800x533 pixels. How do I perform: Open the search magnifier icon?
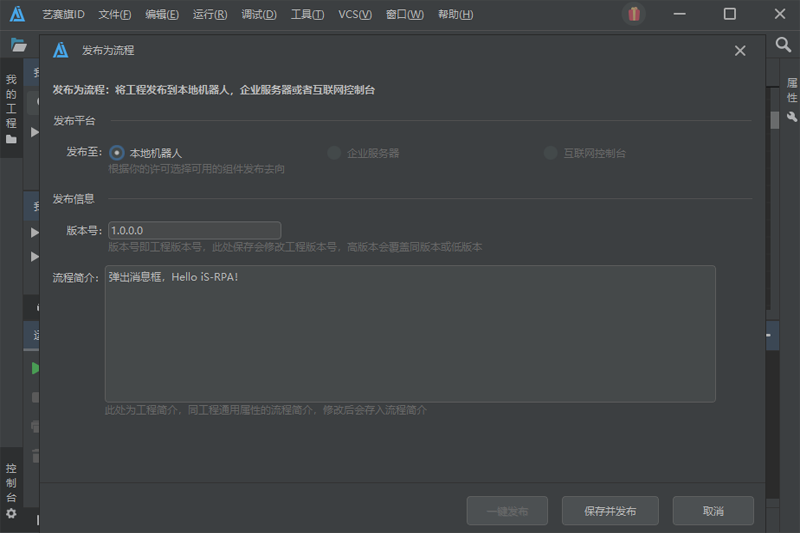point(783,45)
